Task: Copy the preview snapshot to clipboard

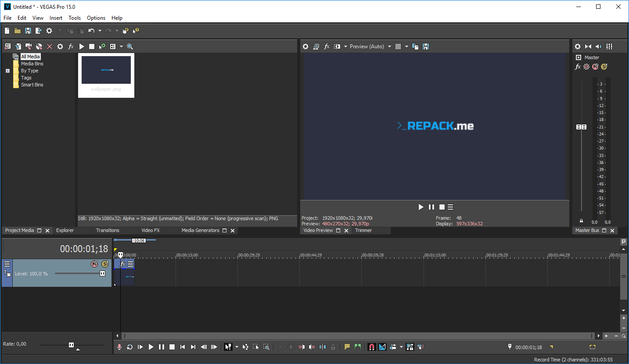Action: pos(415,46)
